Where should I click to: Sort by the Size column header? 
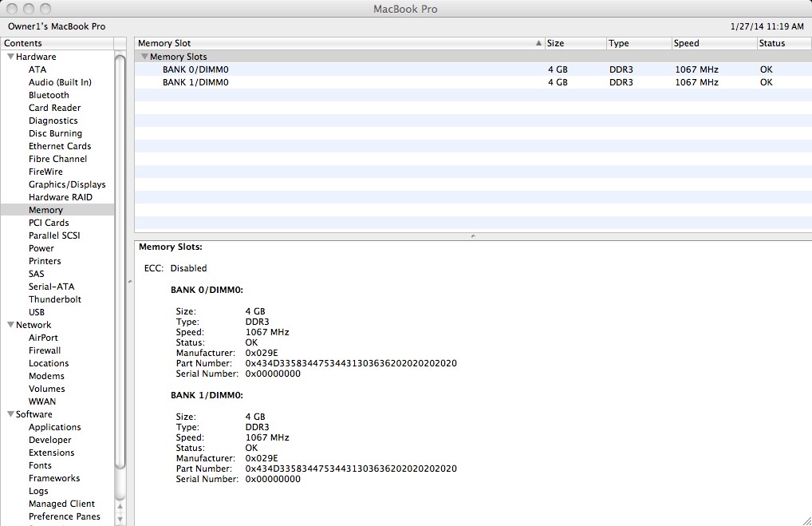click(x=575, y=43)
